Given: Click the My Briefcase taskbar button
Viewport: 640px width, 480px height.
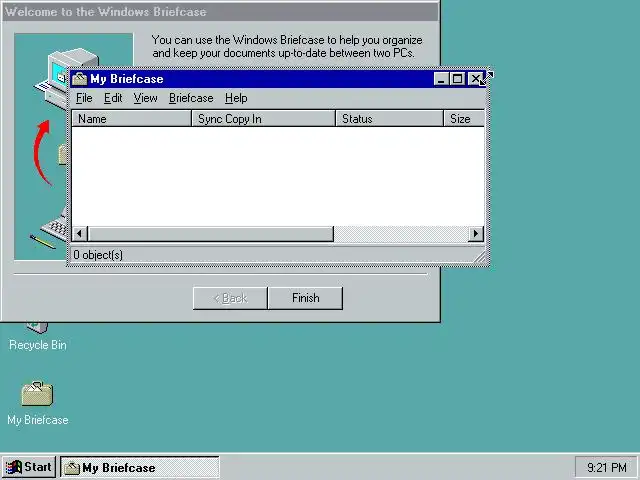Looking at the screenshot, I should (140, 467).
